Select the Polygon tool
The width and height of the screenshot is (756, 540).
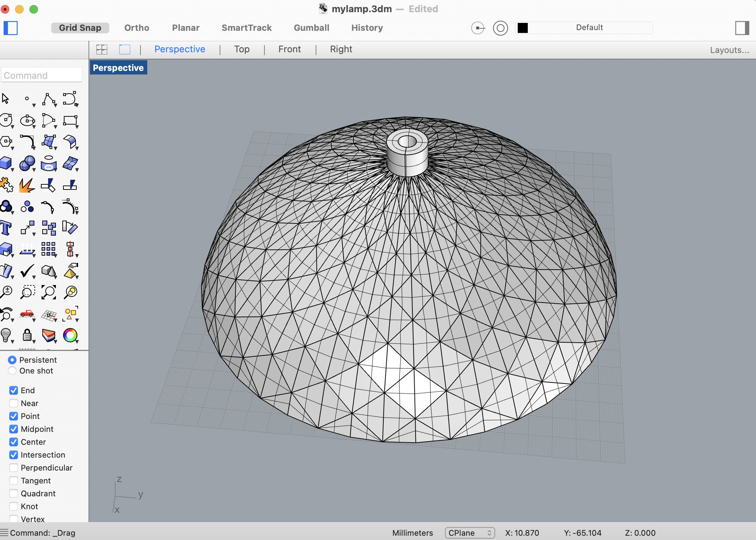coord(6,142)
